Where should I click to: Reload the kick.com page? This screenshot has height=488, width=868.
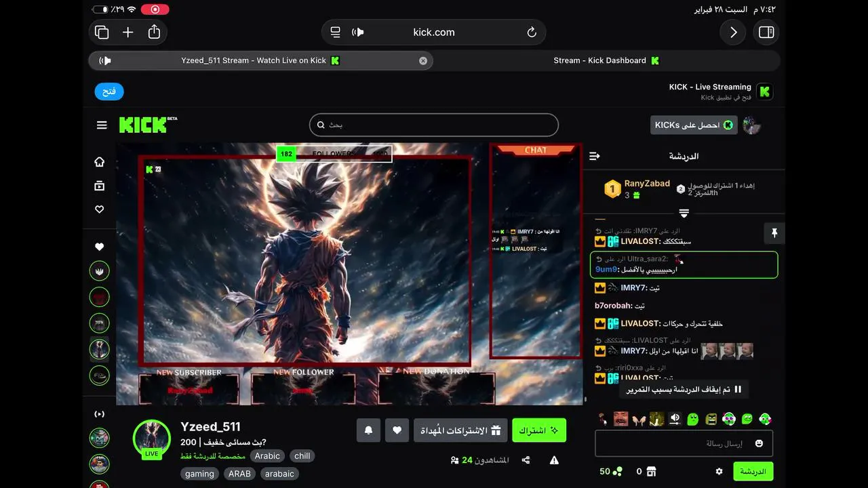(532, 32)
